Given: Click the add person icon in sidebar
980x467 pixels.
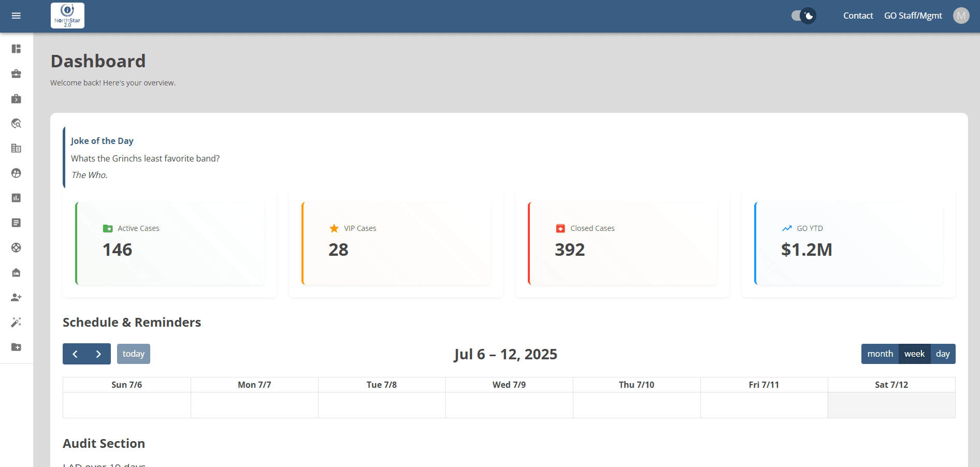Looking at the screenshot, I should (x=16, y=297).
